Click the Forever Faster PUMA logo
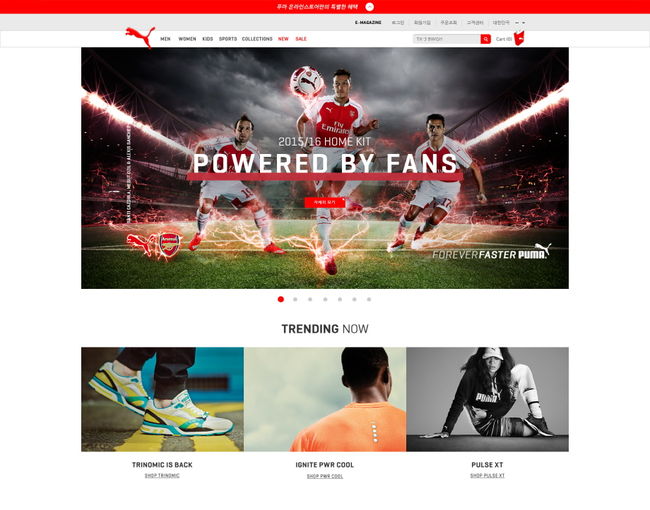The width and height of the screenshot is (650, 510). 492,252
